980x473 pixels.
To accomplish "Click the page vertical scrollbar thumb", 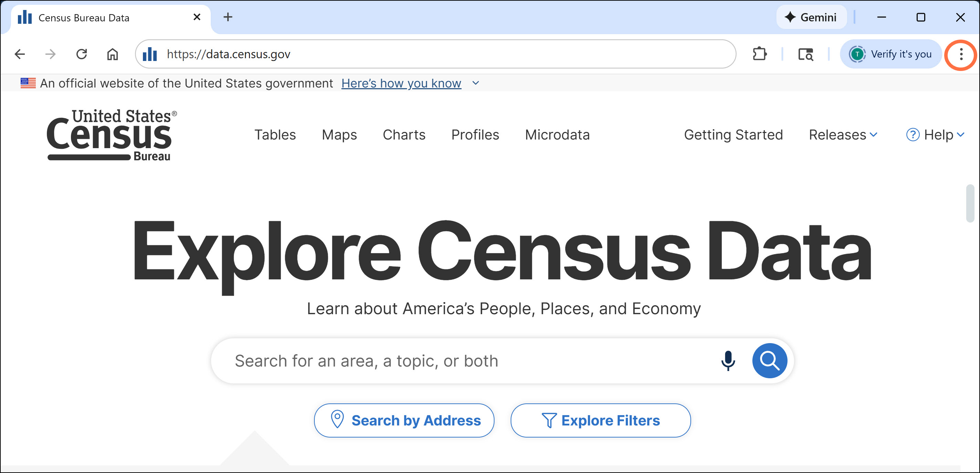I will (x=970, y=203).
